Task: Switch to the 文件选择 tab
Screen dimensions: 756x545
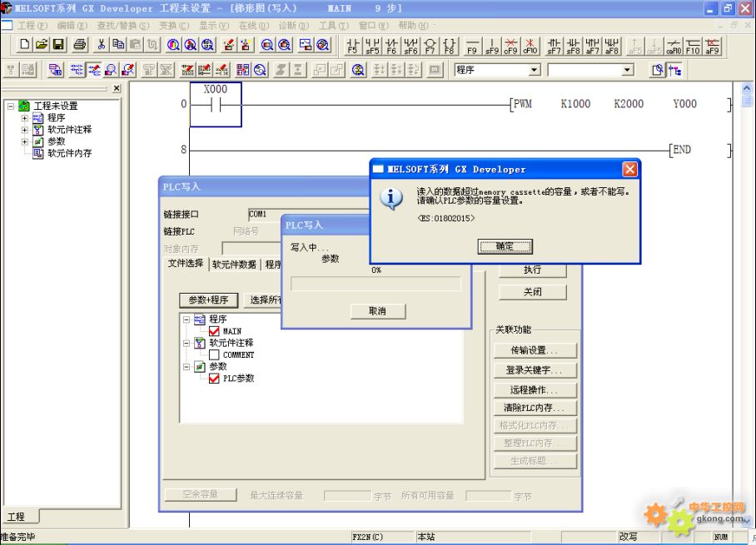Action: (186, 264)
